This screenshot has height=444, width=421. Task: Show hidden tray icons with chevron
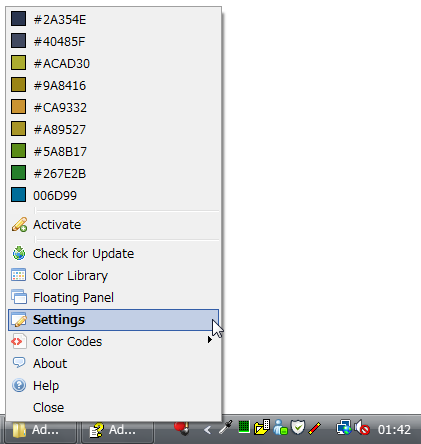click(207, 430)
